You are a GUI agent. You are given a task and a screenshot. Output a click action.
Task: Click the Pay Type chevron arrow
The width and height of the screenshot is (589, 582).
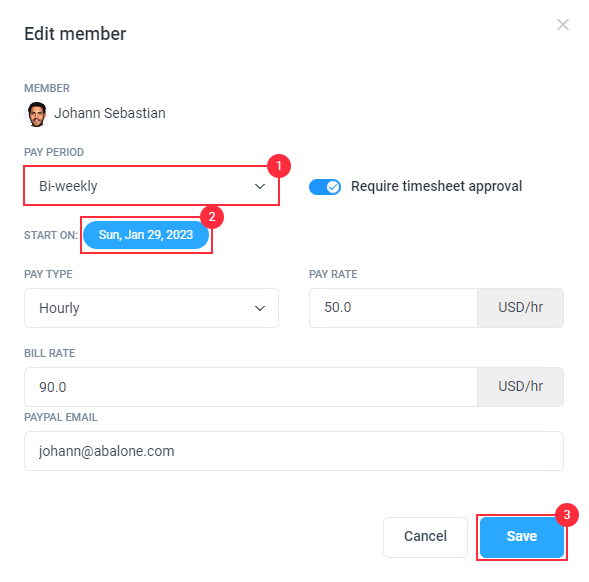pos(260,308)
